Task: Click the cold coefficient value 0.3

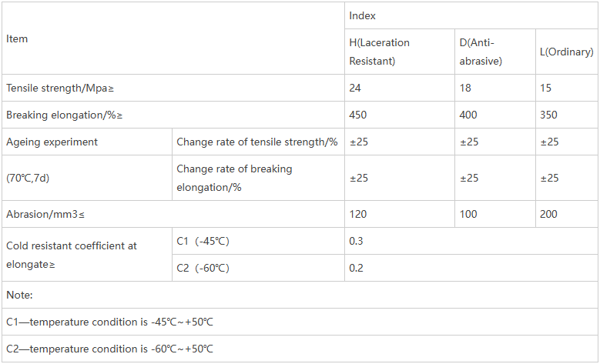Action: coord(356,241)
